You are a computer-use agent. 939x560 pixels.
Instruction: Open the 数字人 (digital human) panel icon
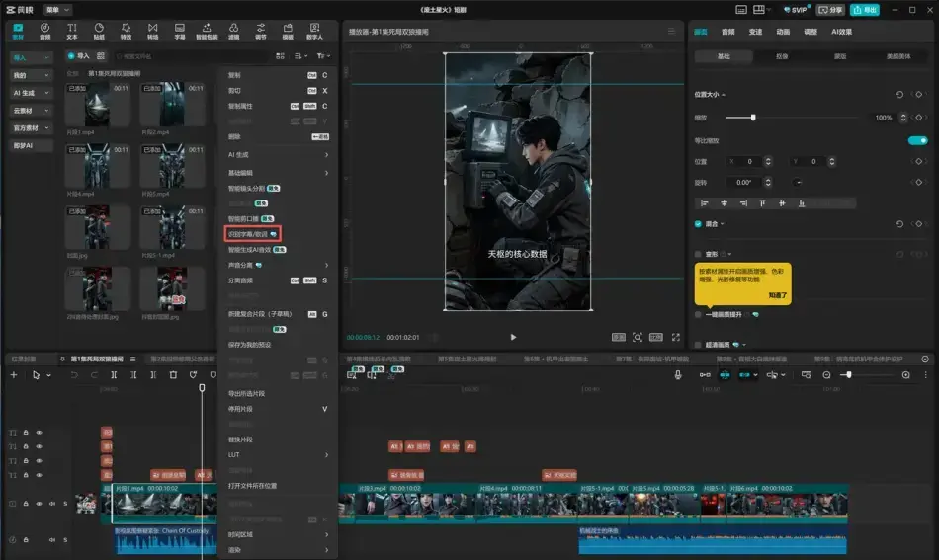click(314, 32)
